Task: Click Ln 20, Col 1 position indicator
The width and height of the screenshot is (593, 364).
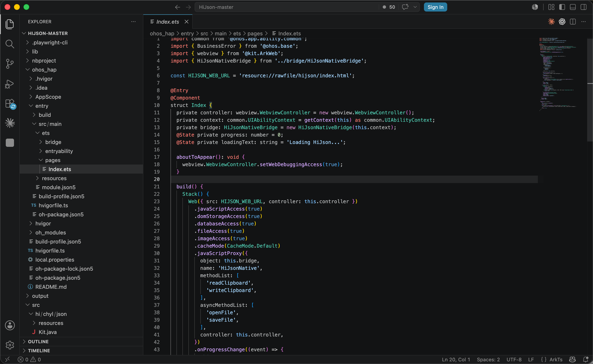Action: pyautogui.click(x=456, y=359)
